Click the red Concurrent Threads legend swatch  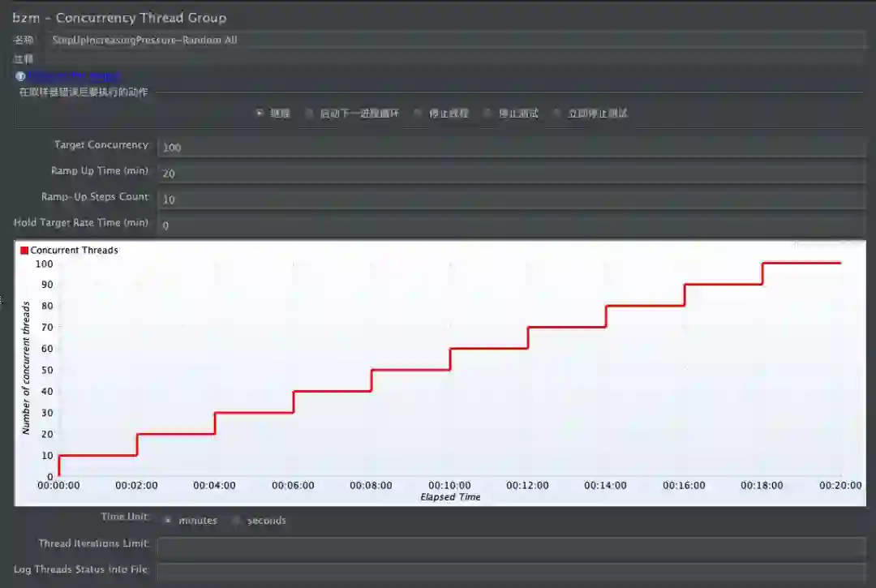pos(24,250)
